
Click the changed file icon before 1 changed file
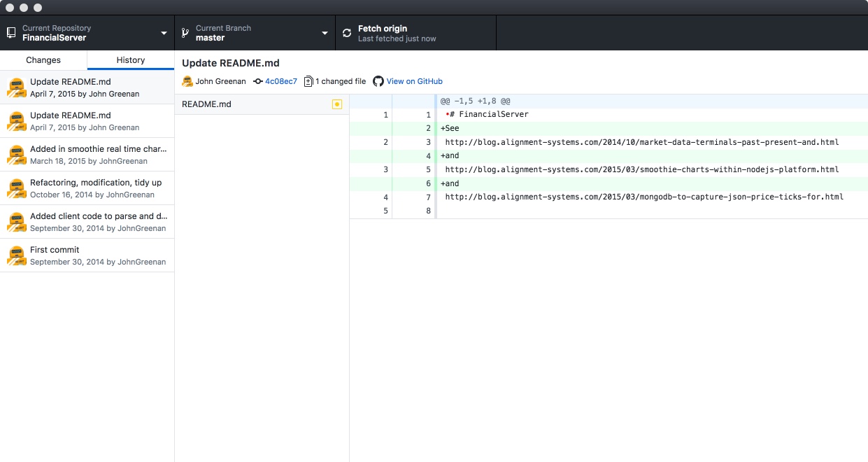pyautogui.click(x=308, y=81)
